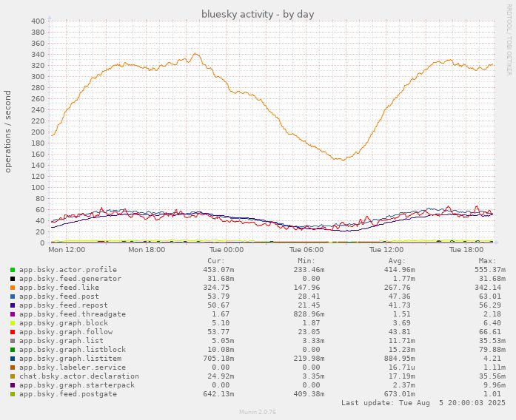Click the actor.profile current value 453.07m
Viewport: 516px width, 420px height.
pyautogui.click(x=218, y=270)
